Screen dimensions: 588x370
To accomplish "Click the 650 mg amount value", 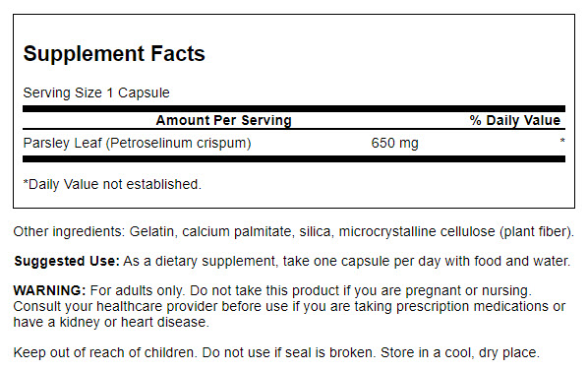I will 394,143.
